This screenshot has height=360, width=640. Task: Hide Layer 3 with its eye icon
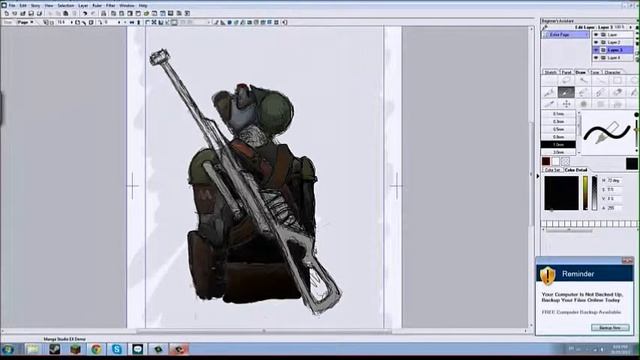pos(596,50)
